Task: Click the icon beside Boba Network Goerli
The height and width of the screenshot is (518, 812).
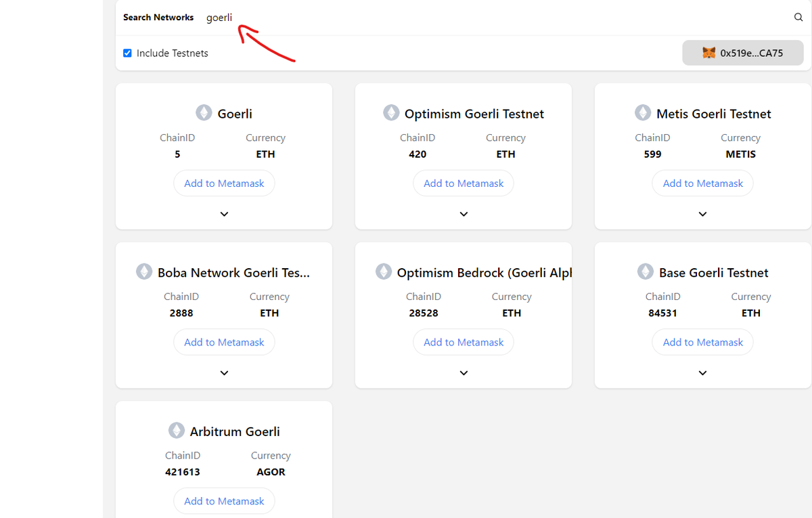Action: pyautogui.click(x=144, y=272)
